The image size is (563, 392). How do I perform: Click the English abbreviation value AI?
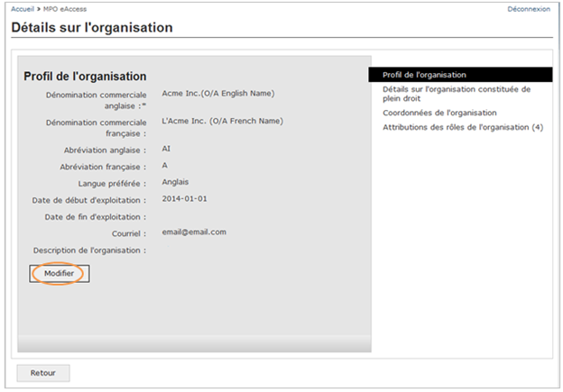coord(166,149)
